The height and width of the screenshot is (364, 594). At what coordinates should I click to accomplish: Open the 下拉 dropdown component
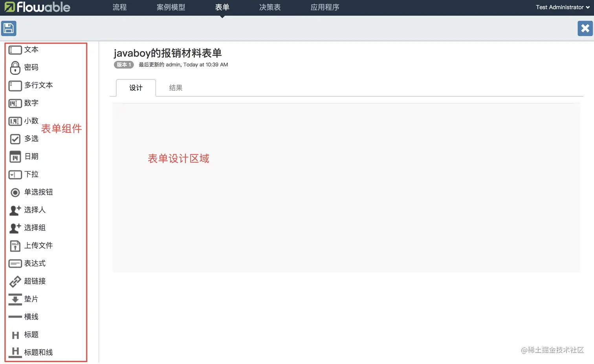click(31, 174)
